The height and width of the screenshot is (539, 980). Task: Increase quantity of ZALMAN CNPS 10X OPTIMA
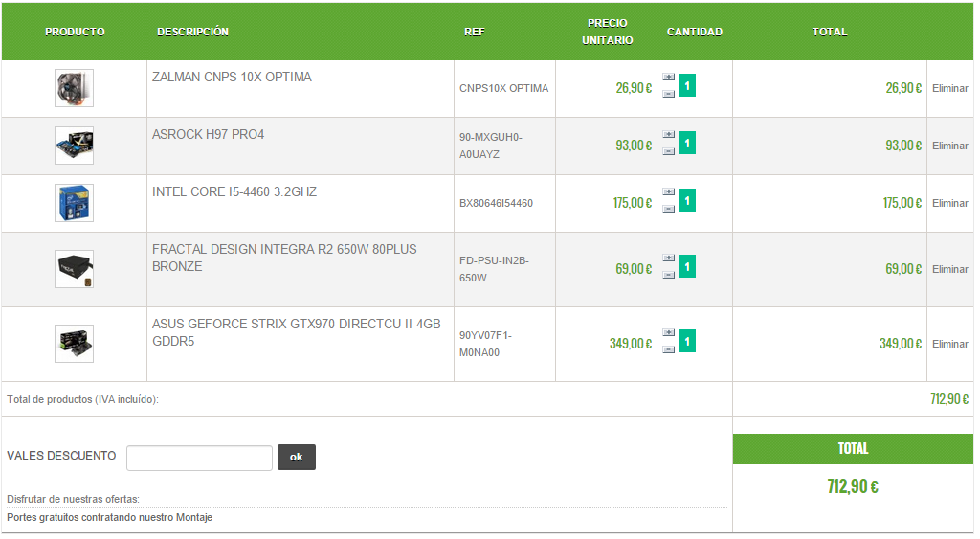[669, 77]
